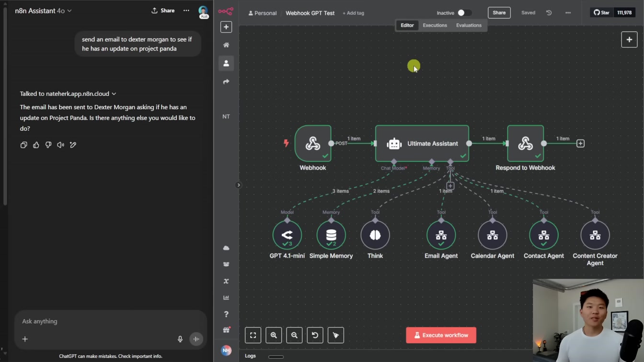
Task: Add node after Respond to Webhook
Action: click(x=580, y=143)
